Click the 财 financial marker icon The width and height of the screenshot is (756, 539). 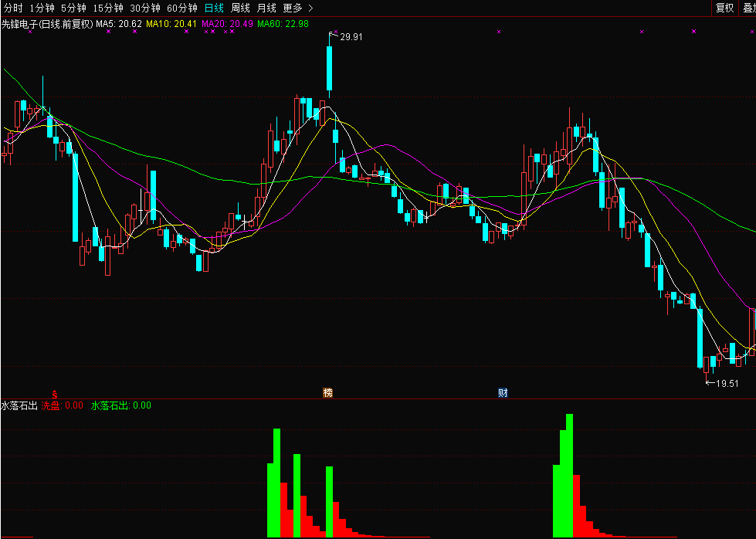[503, 392]
